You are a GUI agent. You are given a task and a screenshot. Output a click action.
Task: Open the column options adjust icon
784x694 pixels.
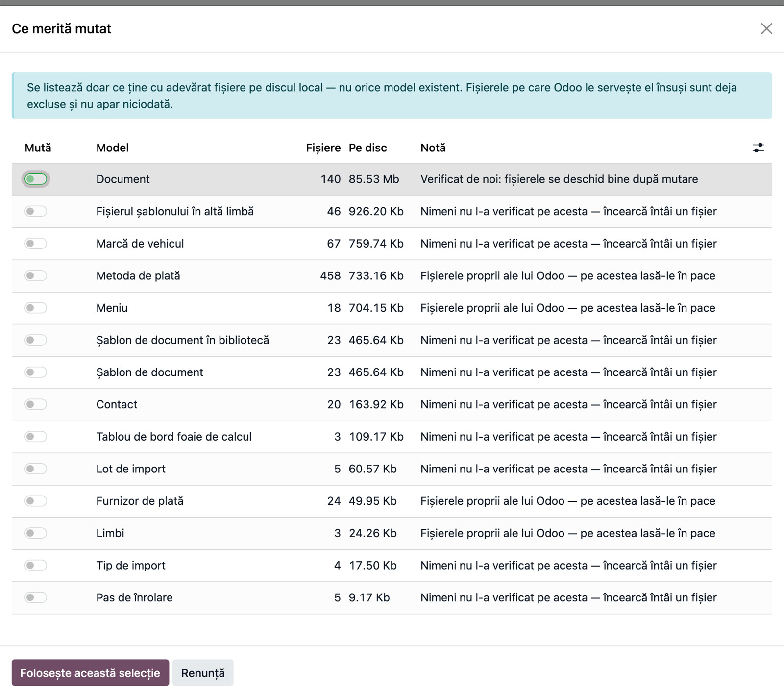pyautogui.click(x=758, y=148)
